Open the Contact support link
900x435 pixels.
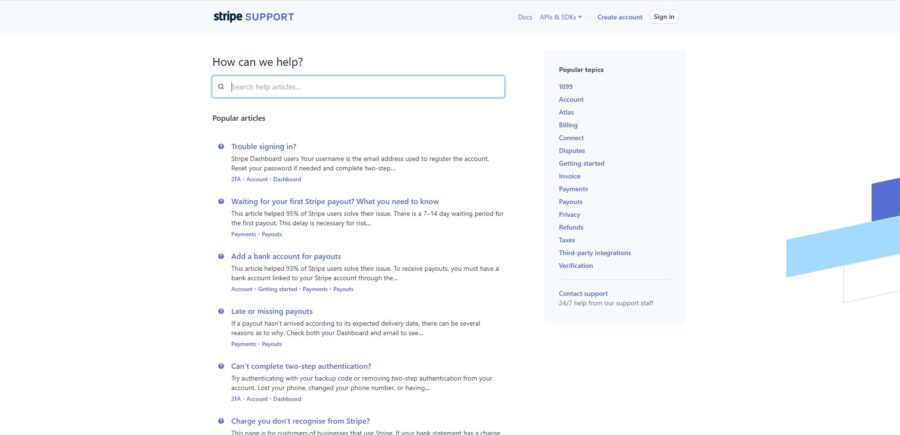coord(583,293)
